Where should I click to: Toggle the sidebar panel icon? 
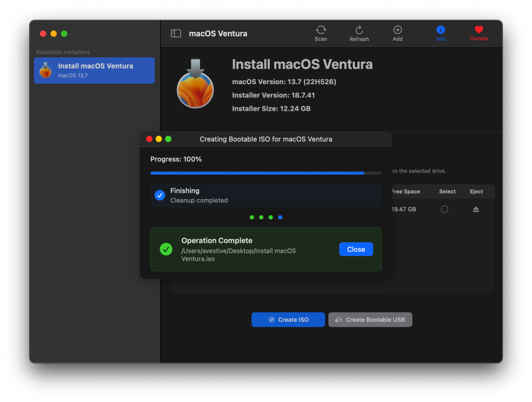(176, 33)
